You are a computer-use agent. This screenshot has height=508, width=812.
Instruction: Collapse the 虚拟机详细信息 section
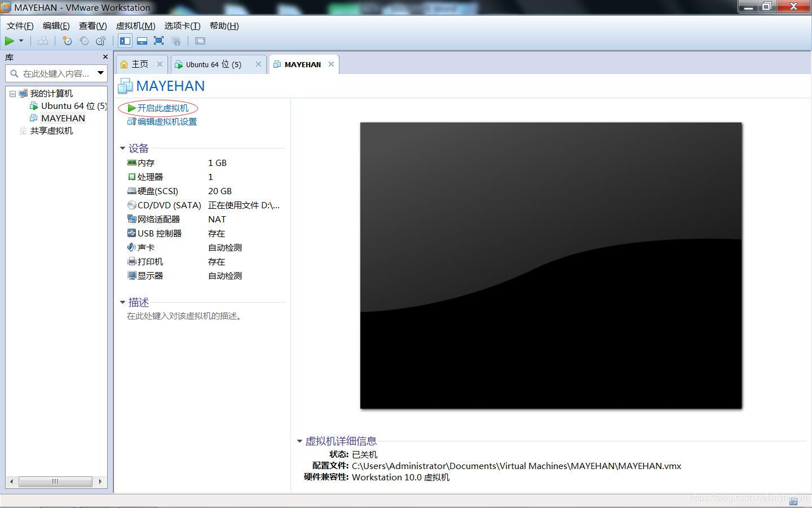click(x=299, y=441)
